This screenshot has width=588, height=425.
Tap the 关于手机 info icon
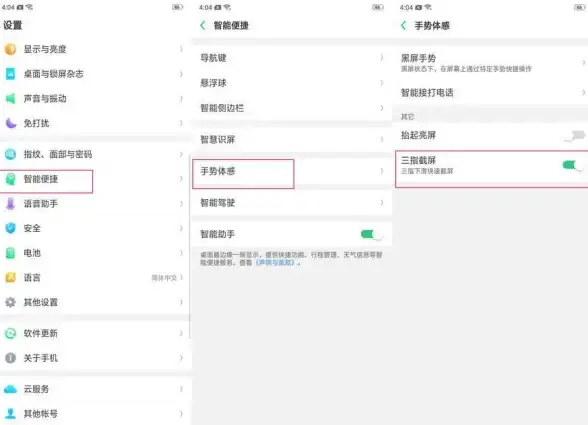click(x=10, y=358)
